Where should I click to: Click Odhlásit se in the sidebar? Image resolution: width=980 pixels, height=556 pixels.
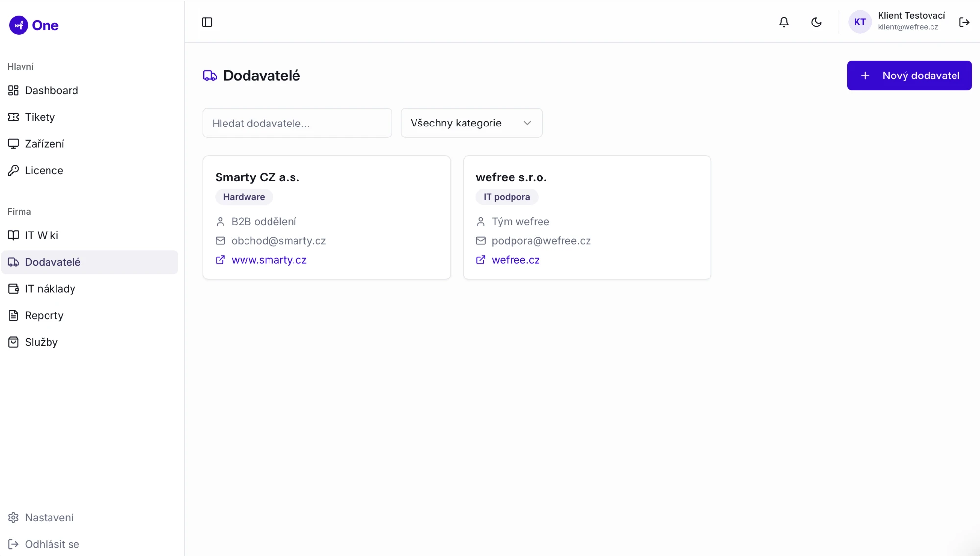tap(90, 544)
